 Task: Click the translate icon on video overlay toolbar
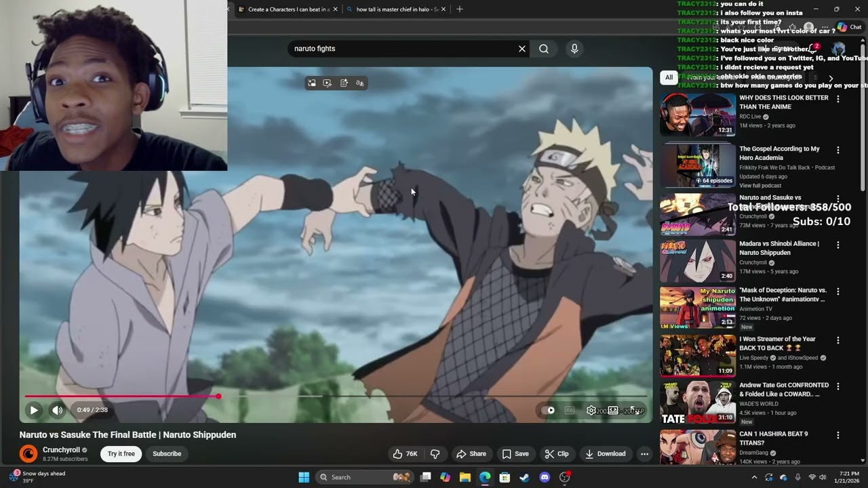point(360,83)
